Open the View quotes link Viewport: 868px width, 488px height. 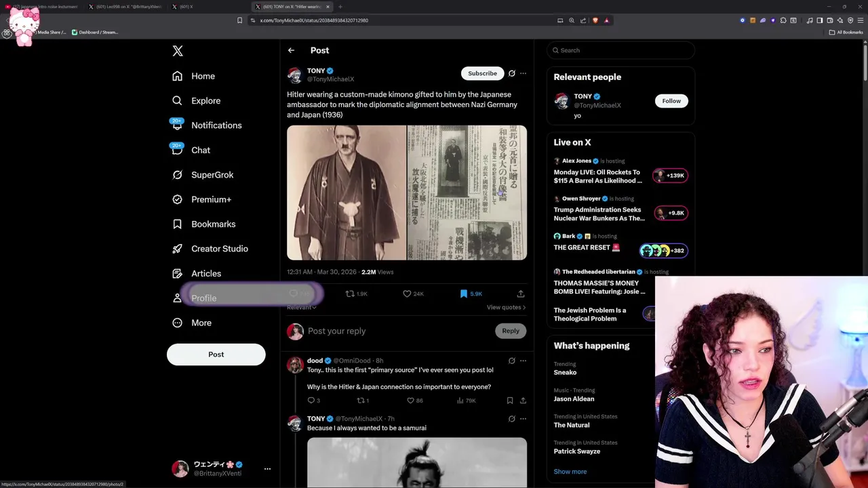pos(506,307)
